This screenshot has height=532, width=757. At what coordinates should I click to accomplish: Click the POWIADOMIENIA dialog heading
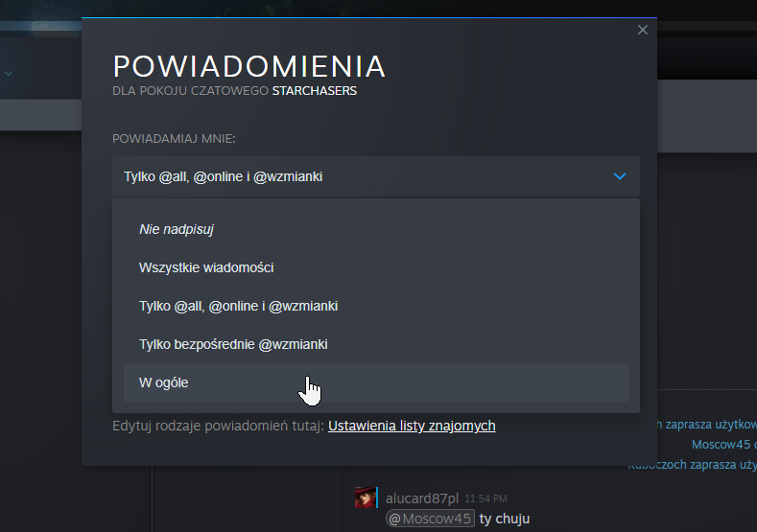tap(249, 66)
